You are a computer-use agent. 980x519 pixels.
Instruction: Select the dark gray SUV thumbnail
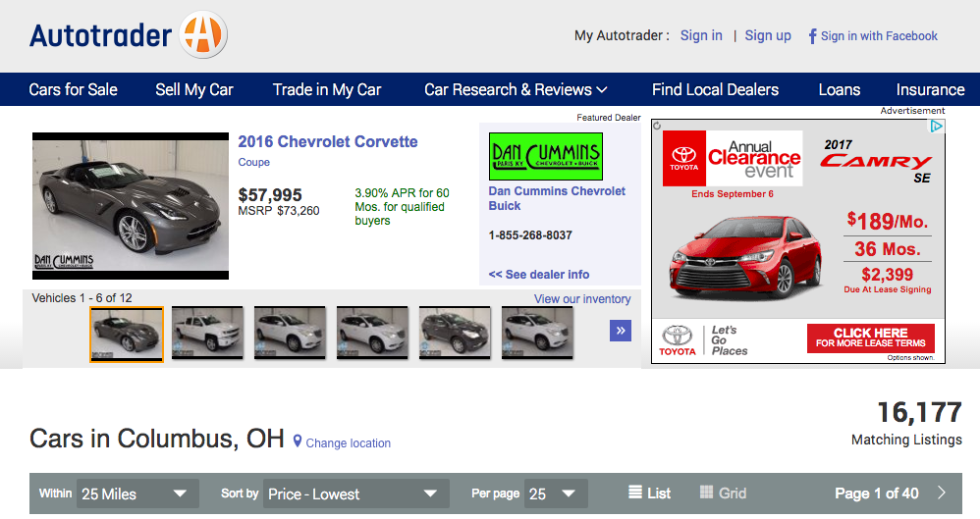pyautogui.click(x=455, y=333)
